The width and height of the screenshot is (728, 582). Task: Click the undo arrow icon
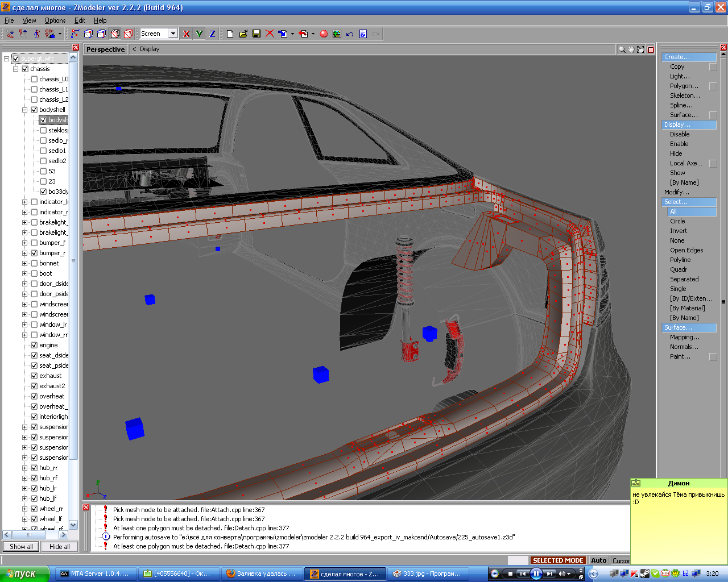click(350, 34)
